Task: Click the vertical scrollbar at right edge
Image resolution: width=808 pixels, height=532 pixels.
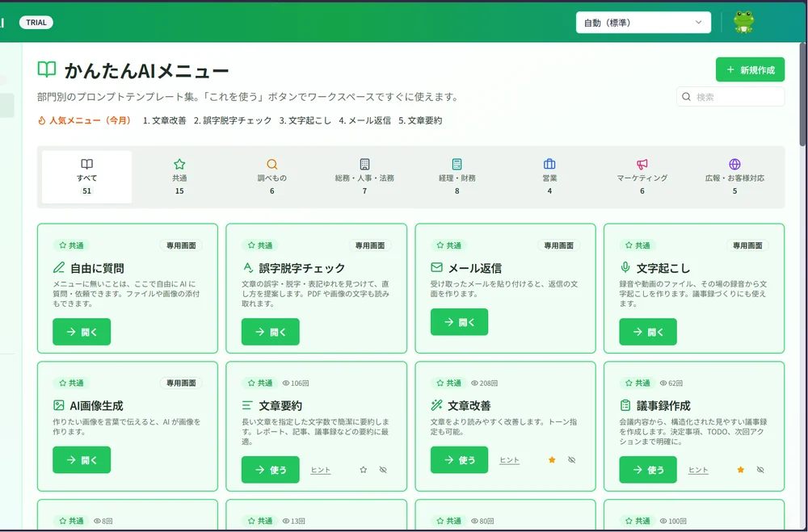Action: (x=803, y=93)
